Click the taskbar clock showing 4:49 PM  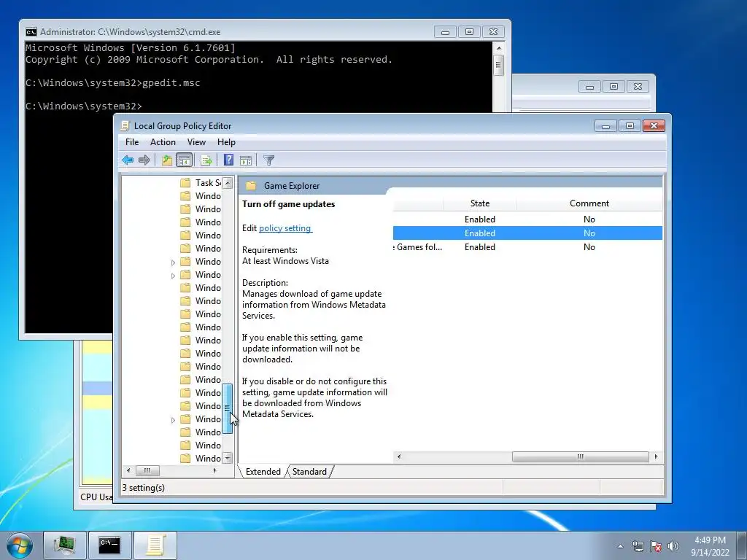click(710, 546)
